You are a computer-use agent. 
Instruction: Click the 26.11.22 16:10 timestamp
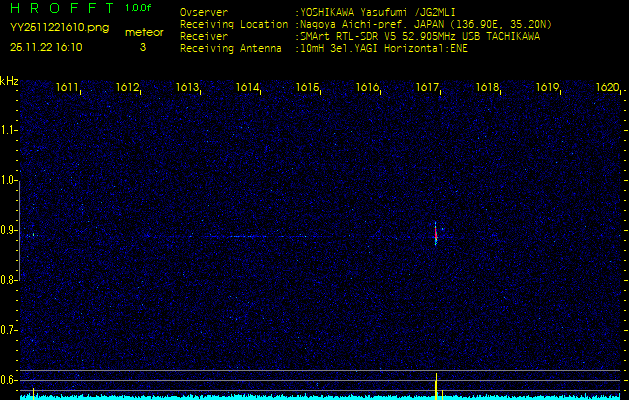46,47
